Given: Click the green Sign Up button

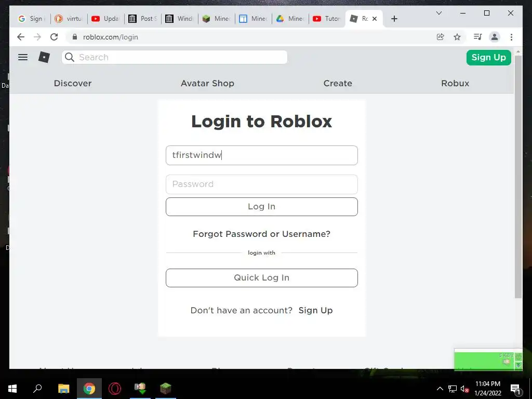Looking at the screenshot, I should pyautogui.click(x=488, y=57).
